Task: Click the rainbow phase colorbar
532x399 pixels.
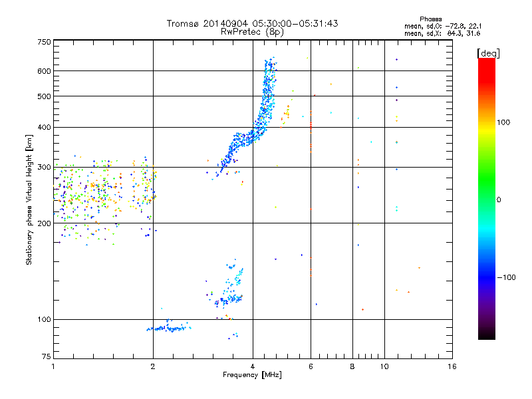Action: click(487, 198)
